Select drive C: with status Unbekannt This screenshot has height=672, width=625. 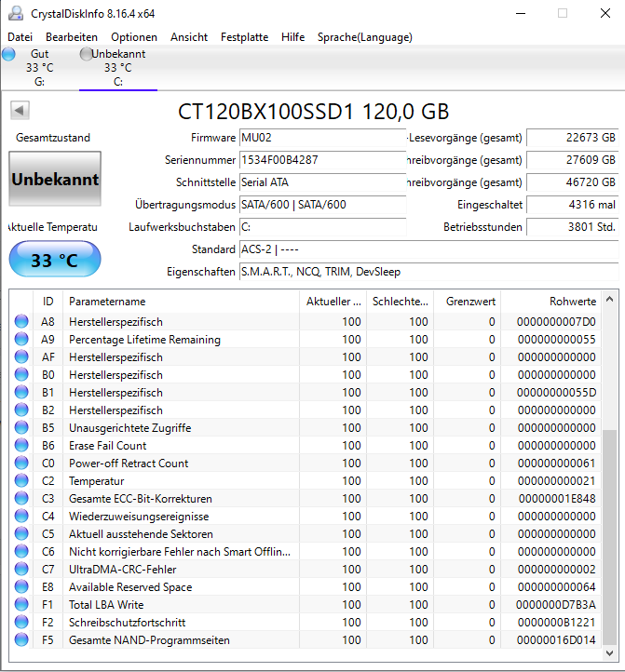point(118,68)
